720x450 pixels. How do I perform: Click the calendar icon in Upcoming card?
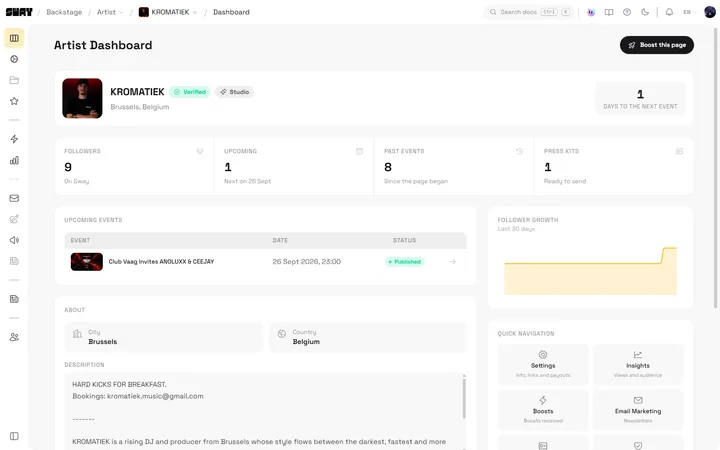360,151
